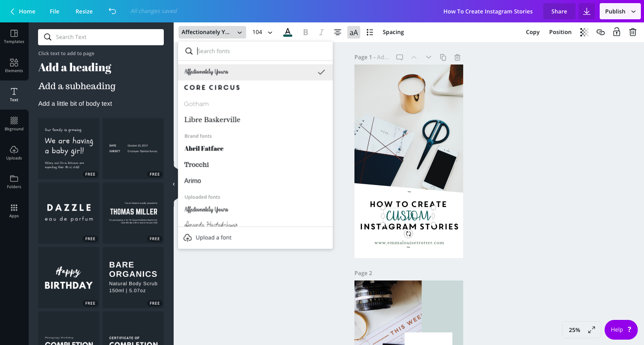Click the Share button
Screen dimensions: 644x345
tap(559, 11)
